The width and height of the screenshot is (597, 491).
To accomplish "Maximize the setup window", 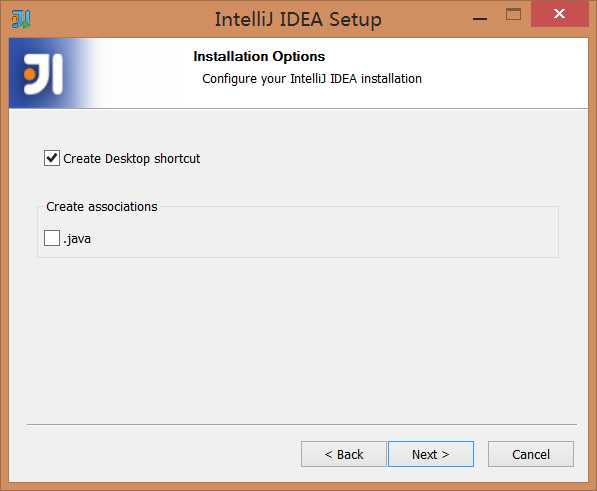I will pyautogui.click(x=513, y=14).
